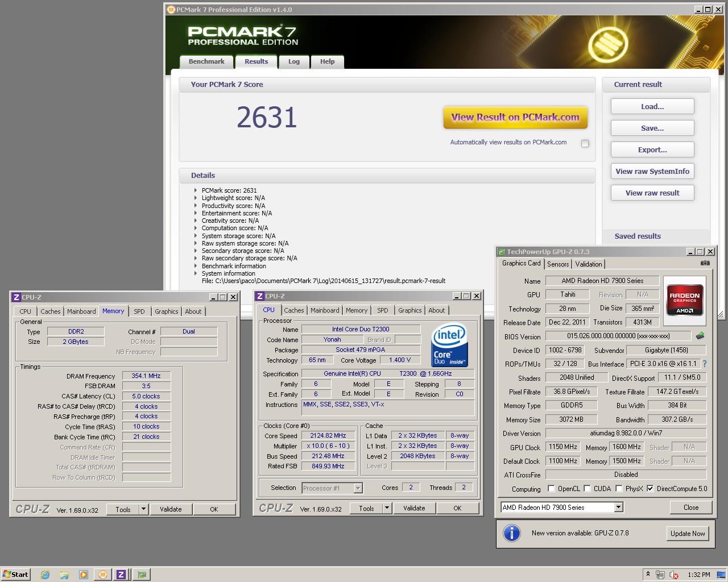The width and height of the screenshot is (728, 582).
Task: Click the Bus Interface question mark icon
Action: tap(705, 364)
